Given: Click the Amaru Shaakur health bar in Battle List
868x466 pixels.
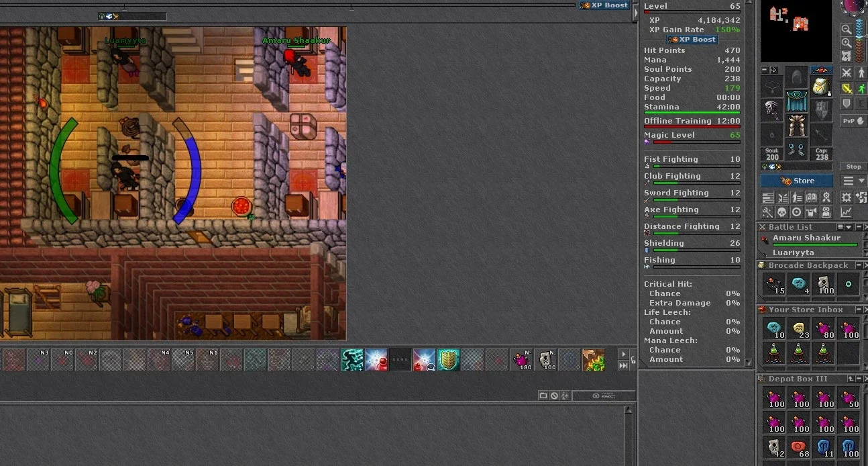Looking at the screenshot, I should (815, 244).
